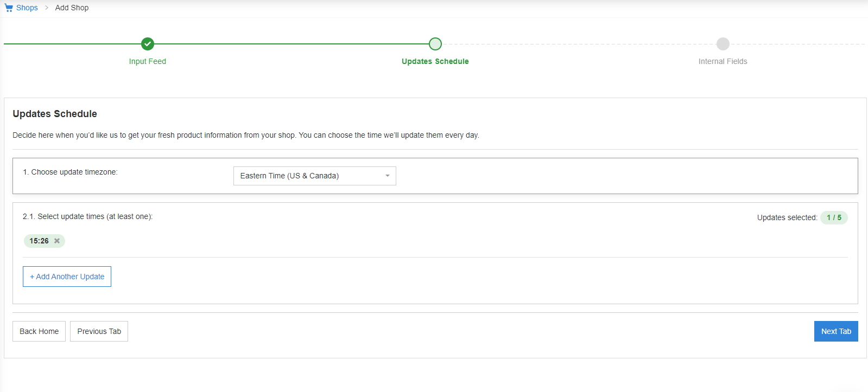868x392 pixels.
Task: Proceed with the Next Tab button
Action: click(x=836, y=331)
